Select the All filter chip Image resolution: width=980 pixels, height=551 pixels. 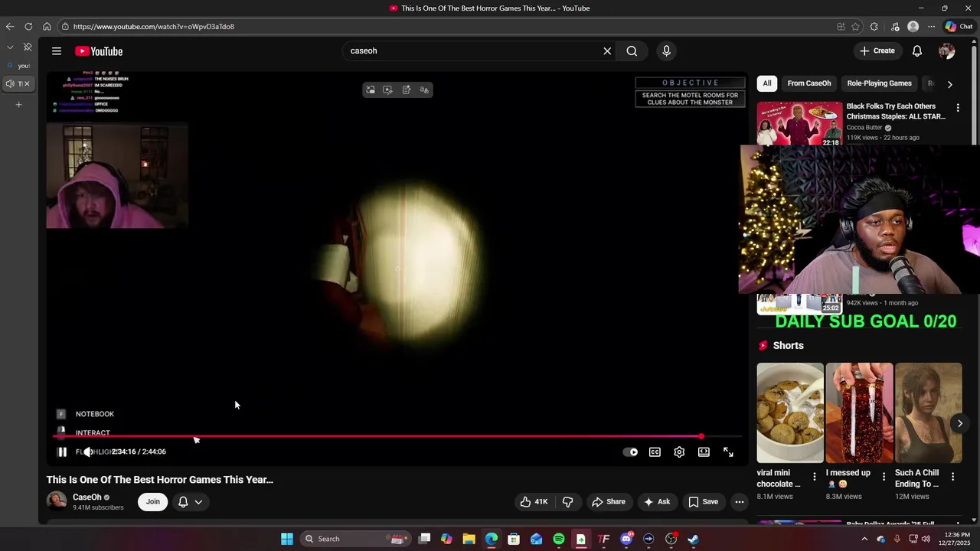click(x=767, y=83)
